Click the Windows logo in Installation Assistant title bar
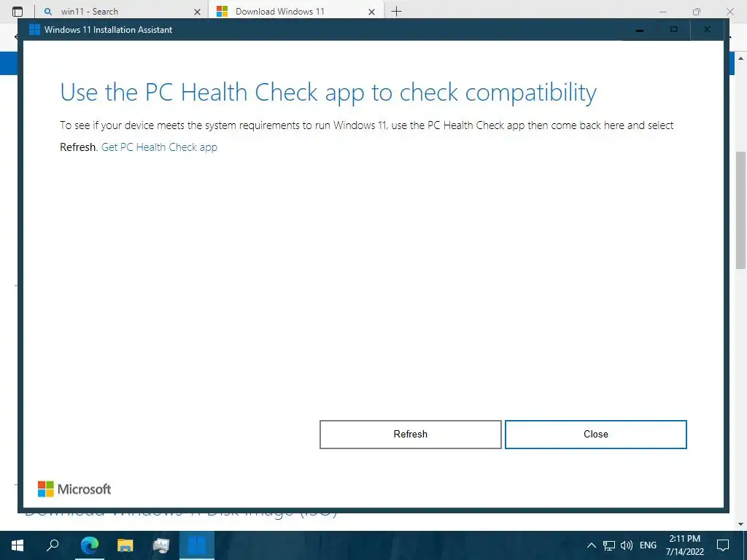The width and height of the screenshot is (747, 560). click(34, 29)
